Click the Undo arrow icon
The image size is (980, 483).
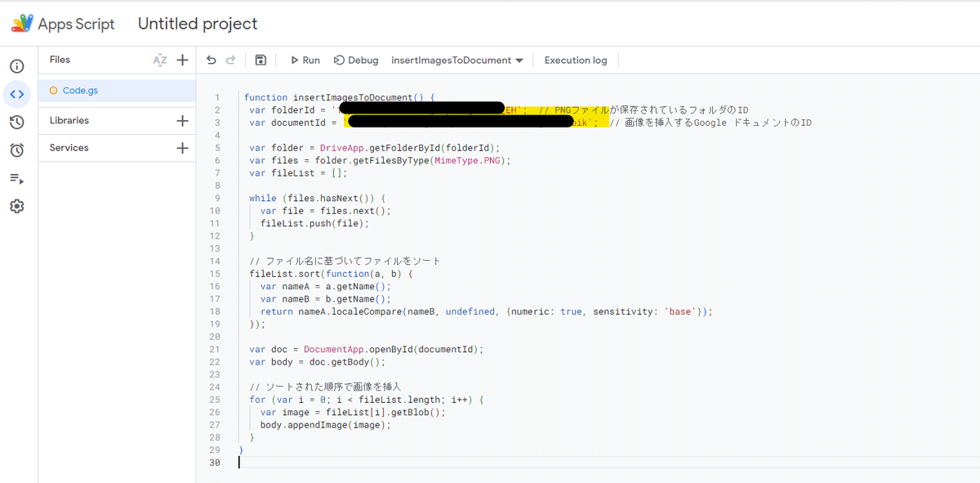[212, 60]
